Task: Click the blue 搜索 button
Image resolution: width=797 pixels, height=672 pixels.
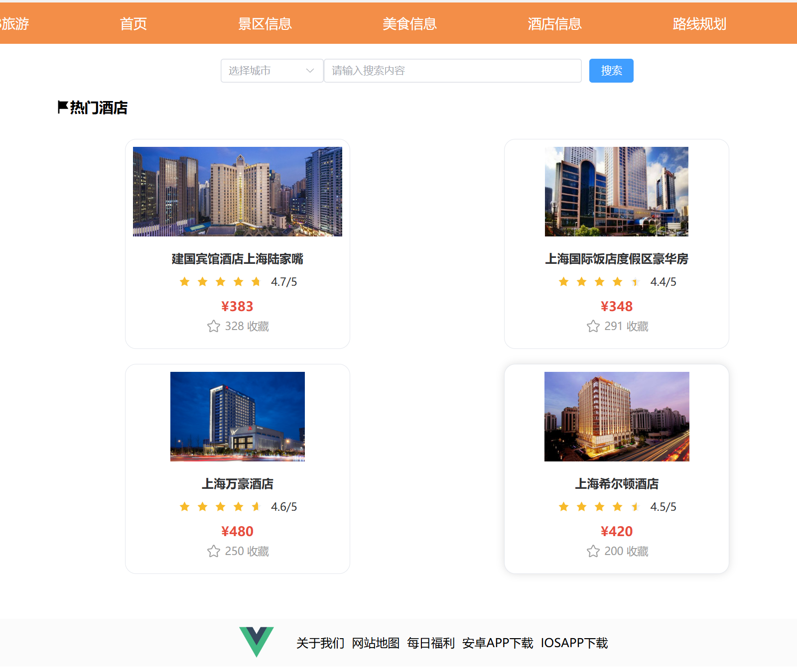Action: (611, 71)
